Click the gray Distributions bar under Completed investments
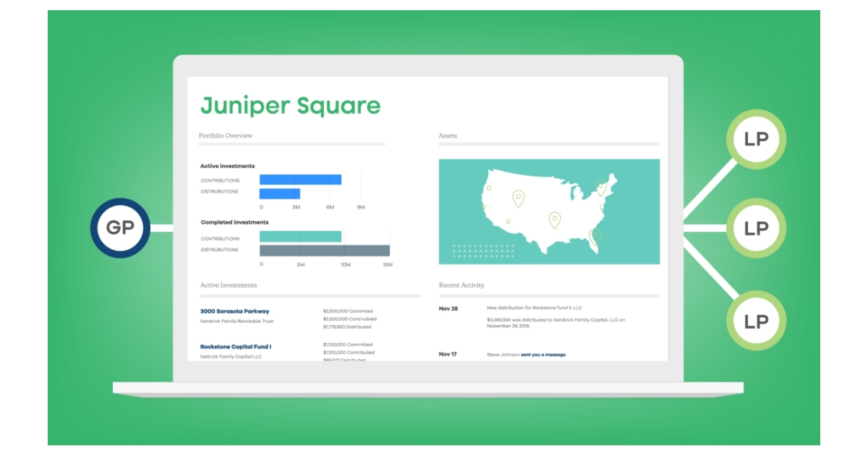This screenshot has height=454, width=868. [325, 251]
